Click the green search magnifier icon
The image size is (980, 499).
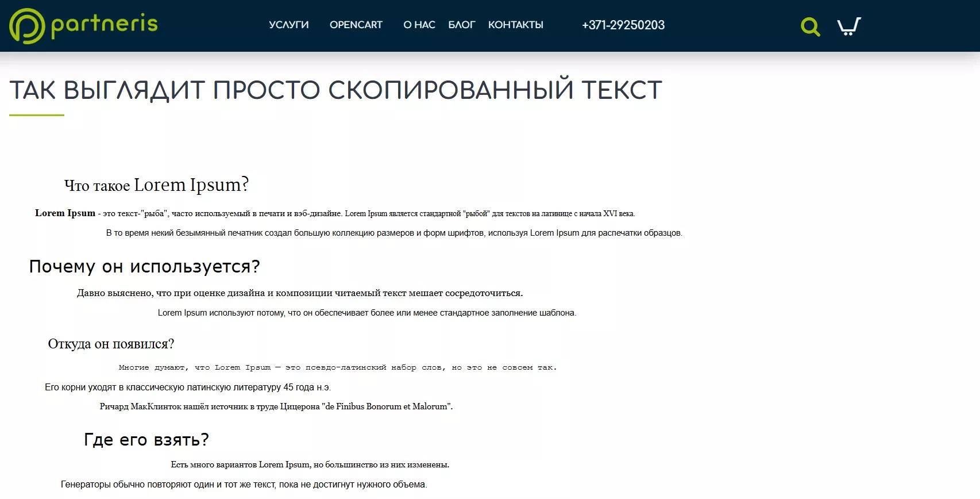coord(810,26)
